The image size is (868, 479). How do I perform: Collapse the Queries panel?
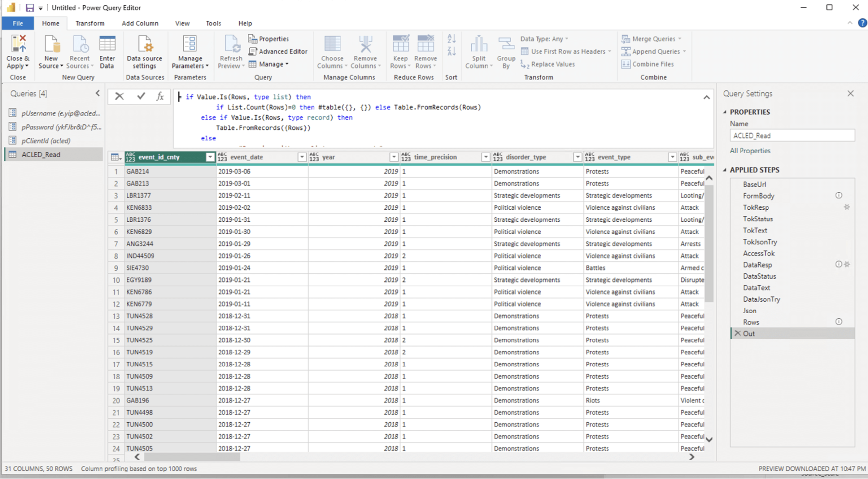(98, 93)
